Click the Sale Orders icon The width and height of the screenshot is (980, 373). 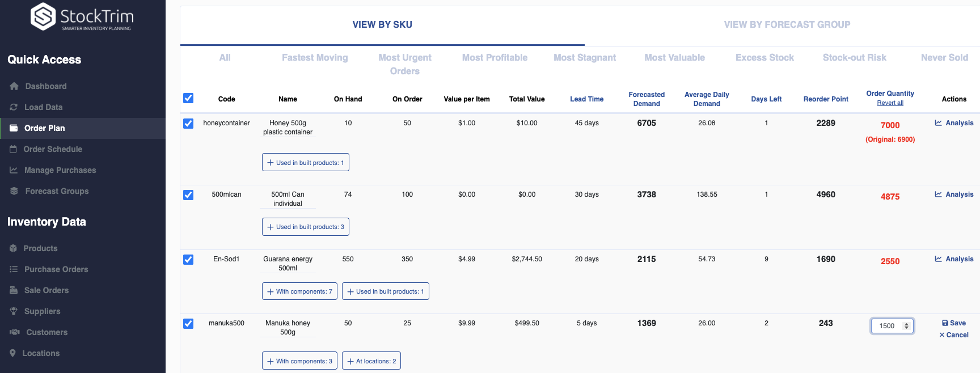(14, 290)
